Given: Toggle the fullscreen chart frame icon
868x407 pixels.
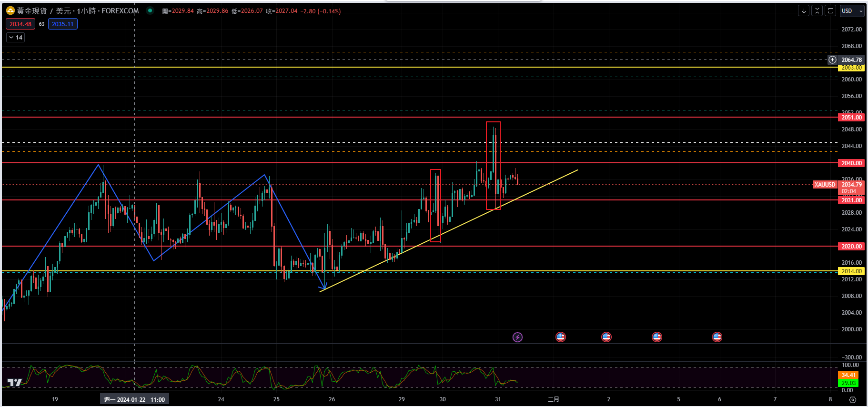Looking at the screenshot, I should [830, 10].
